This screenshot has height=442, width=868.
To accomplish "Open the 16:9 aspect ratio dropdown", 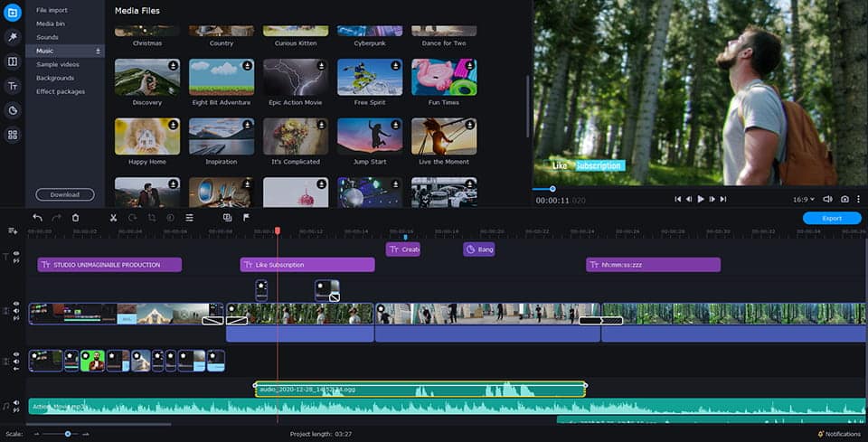I will (805, 199).
